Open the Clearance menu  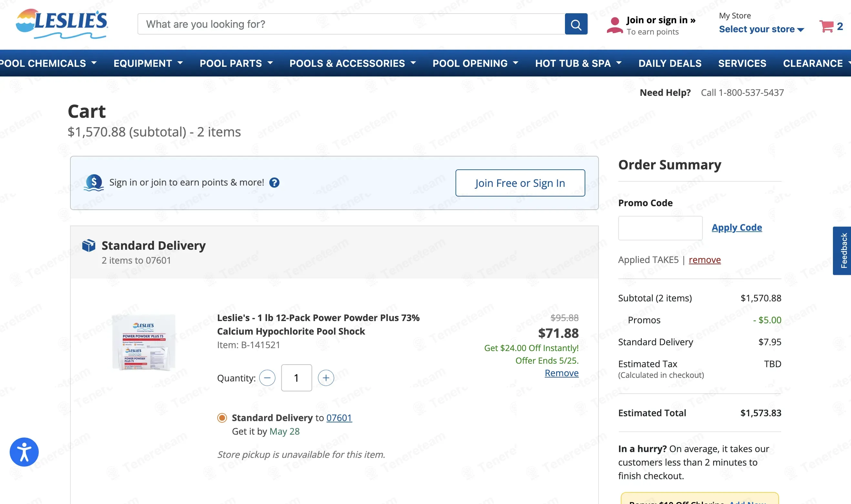816,63
